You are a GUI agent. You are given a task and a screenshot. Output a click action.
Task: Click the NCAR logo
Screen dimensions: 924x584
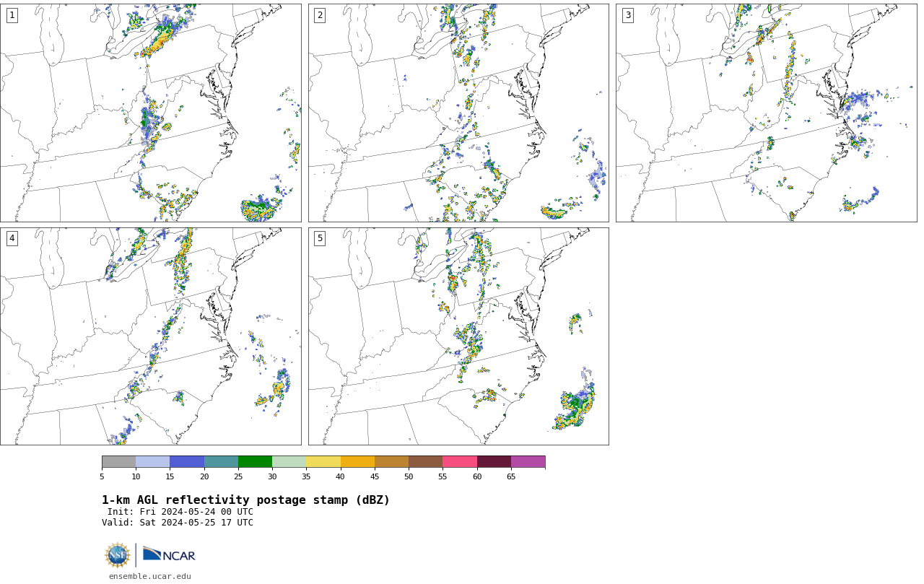point(169,554)
